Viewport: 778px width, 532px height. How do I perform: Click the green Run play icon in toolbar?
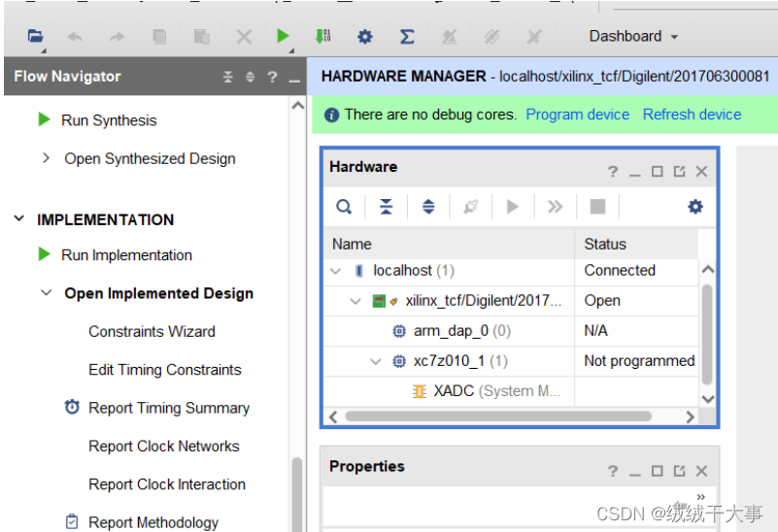[x=283, y=36]
